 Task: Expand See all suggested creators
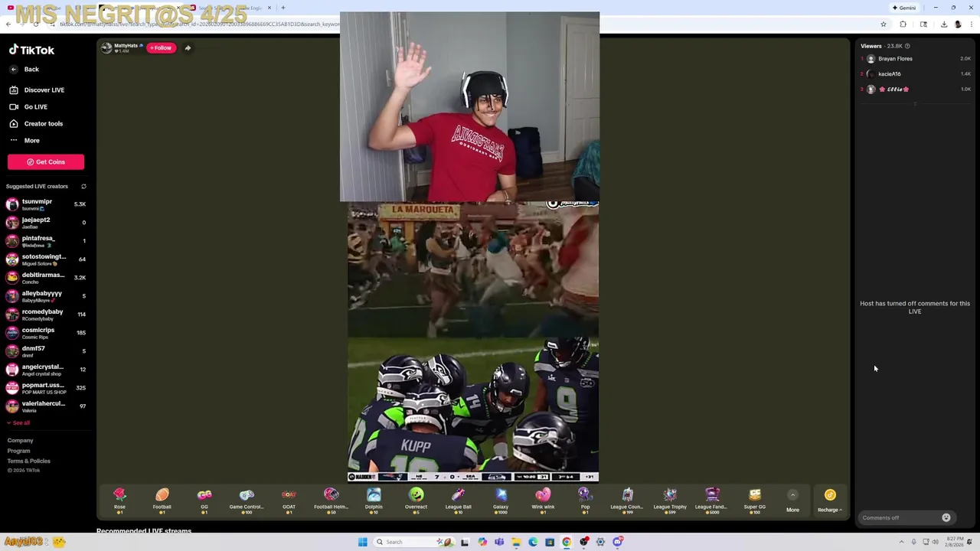tap(18, 423)
